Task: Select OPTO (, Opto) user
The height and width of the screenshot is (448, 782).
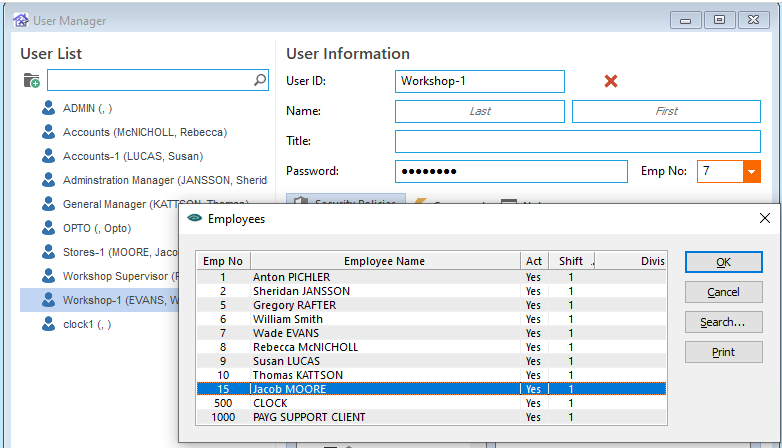Action: pyautogui.click(x=97, y=228)
